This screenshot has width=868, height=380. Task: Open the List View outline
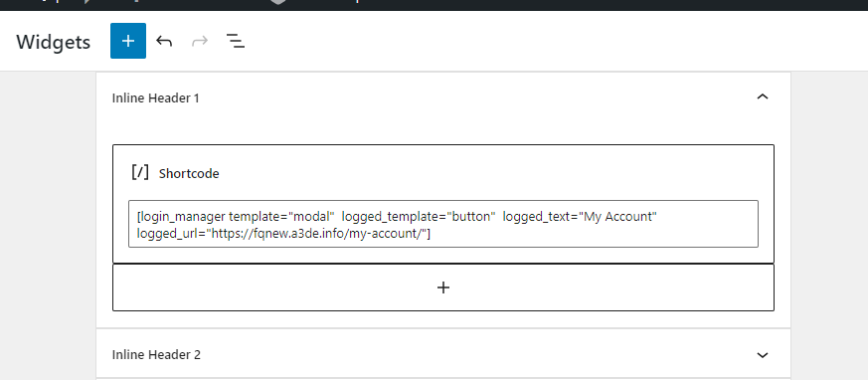tap(236, 41)
